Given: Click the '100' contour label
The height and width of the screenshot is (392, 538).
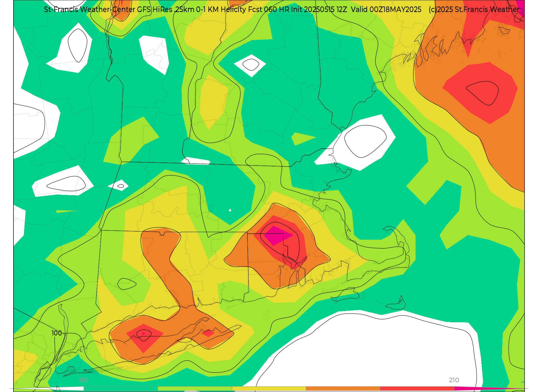Looking at the screenshot, I should coord(57,333).
